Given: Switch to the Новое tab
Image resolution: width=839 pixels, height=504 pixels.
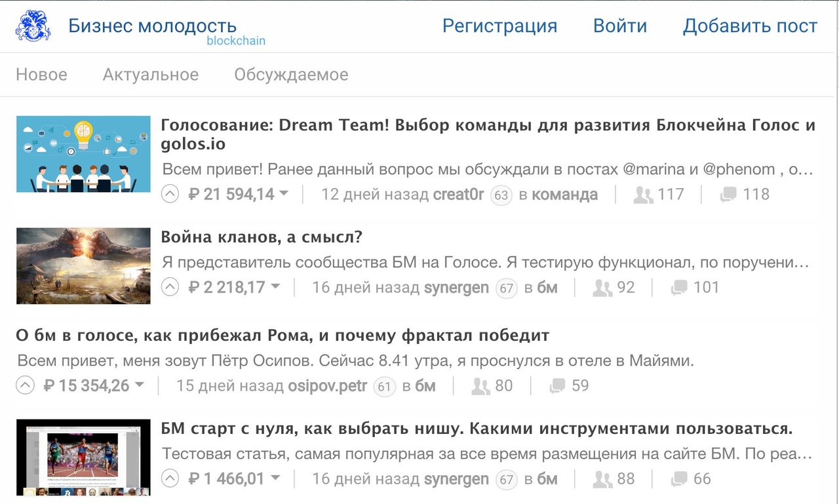Looking at the screenshot, I should [41, 75].
